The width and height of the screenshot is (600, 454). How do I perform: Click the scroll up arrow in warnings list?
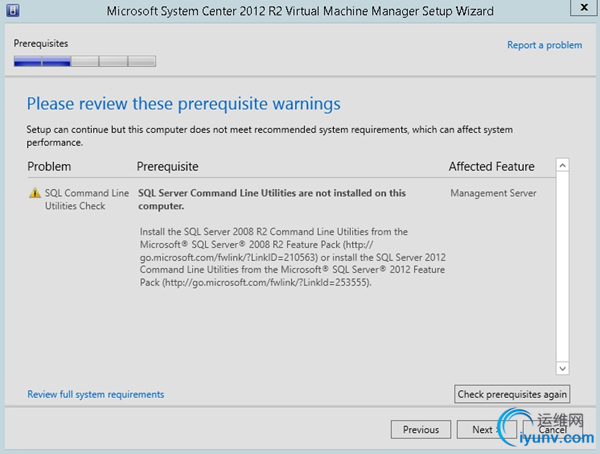click(x=562, y=165)
